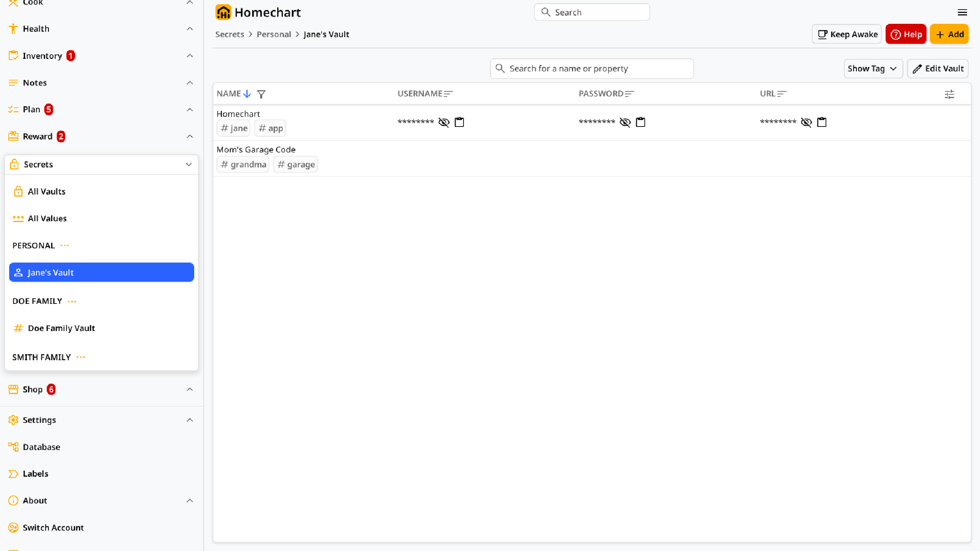Select All Vaults

(x=101, y=192)
